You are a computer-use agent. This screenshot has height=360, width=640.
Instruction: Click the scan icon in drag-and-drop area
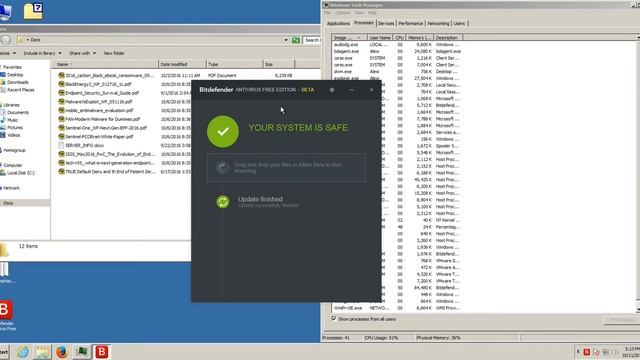[x=222, y=168]
